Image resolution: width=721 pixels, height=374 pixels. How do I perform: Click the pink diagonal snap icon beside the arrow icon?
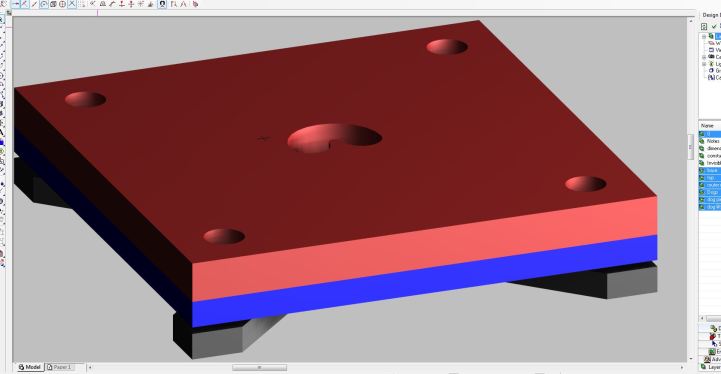(x=25, y=4)
